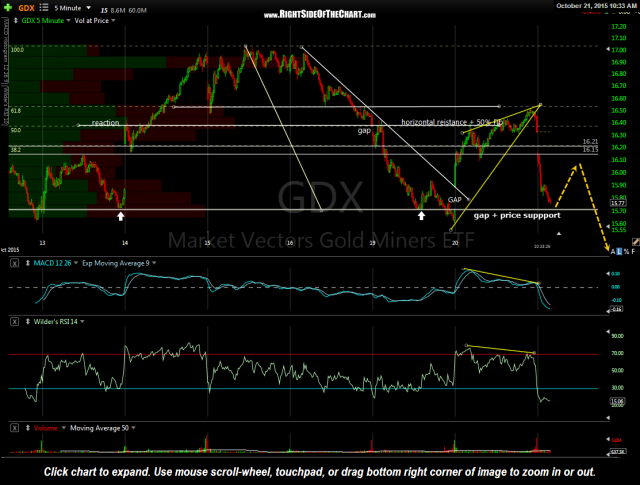This screenshot has width=640, height=485.
Task: Toggle the F fit-scale button
Action: click(633, 252)
